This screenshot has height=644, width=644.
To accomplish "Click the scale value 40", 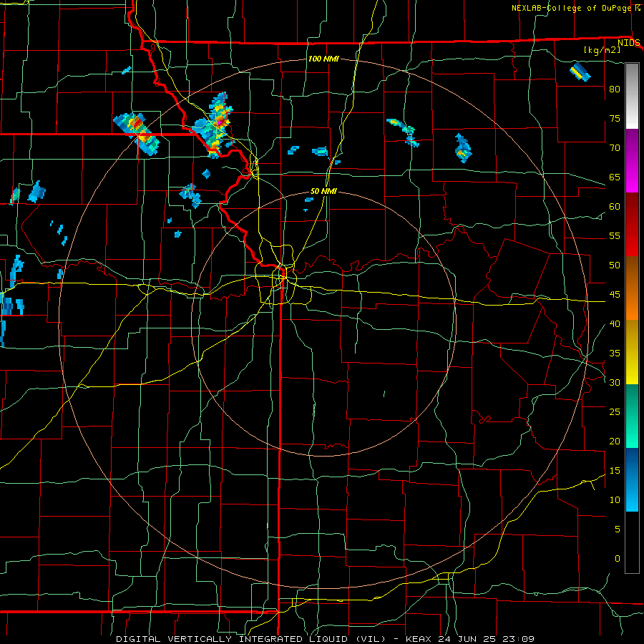I will click(615, 323).
